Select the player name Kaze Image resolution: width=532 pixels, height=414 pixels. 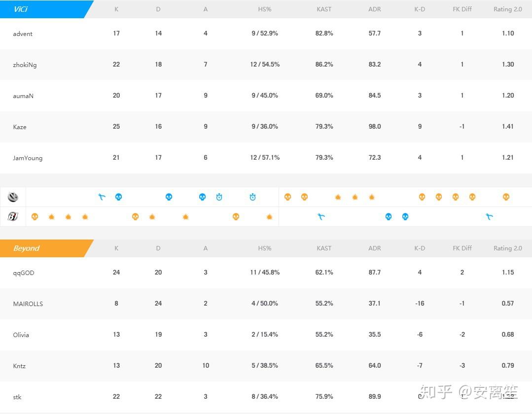click(x=20, y=127)
